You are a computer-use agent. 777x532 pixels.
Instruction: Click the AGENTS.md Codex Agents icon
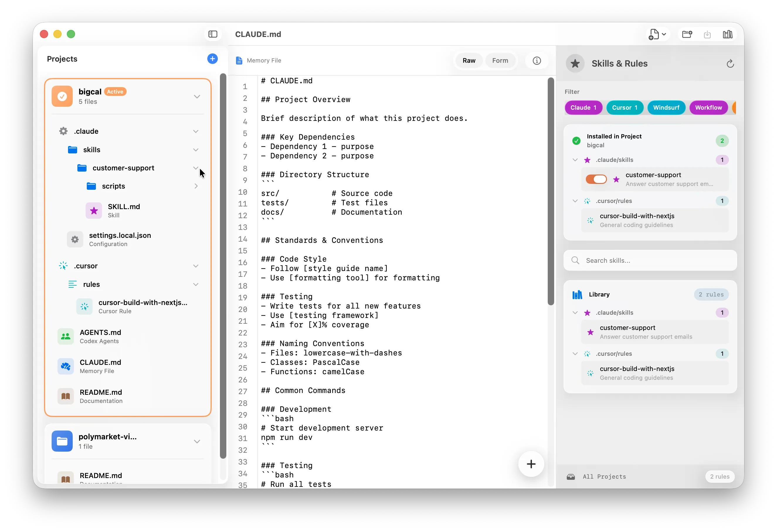(65, 336)
